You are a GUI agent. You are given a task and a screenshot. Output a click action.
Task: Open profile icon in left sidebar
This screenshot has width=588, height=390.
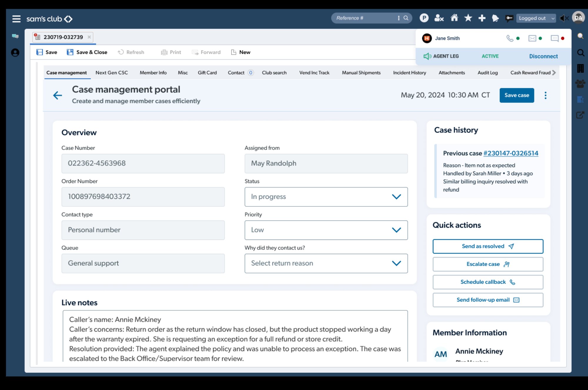tap(15, 53)
